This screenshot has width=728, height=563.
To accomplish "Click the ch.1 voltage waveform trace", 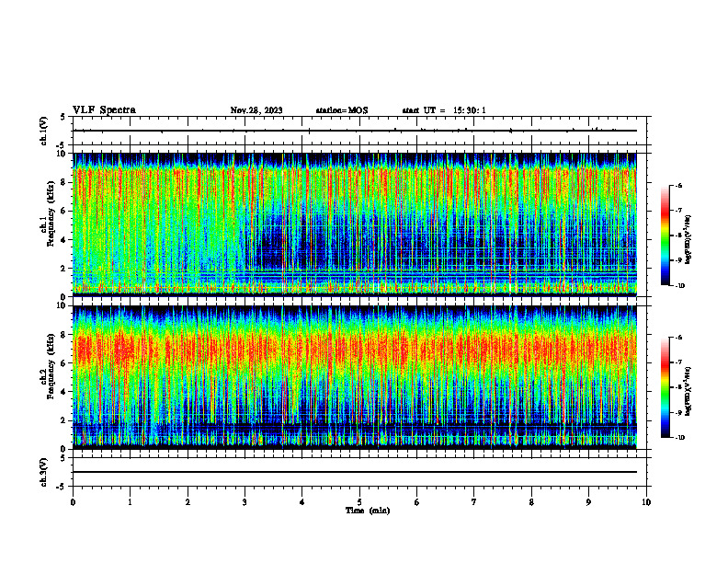I will click(355, 131).
